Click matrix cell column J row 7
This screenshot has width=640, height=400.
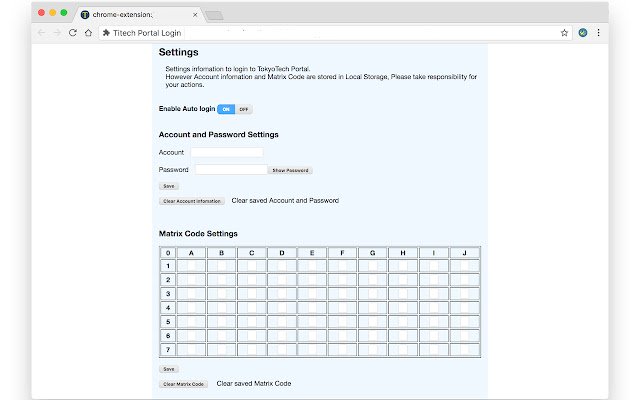(464, 350)
